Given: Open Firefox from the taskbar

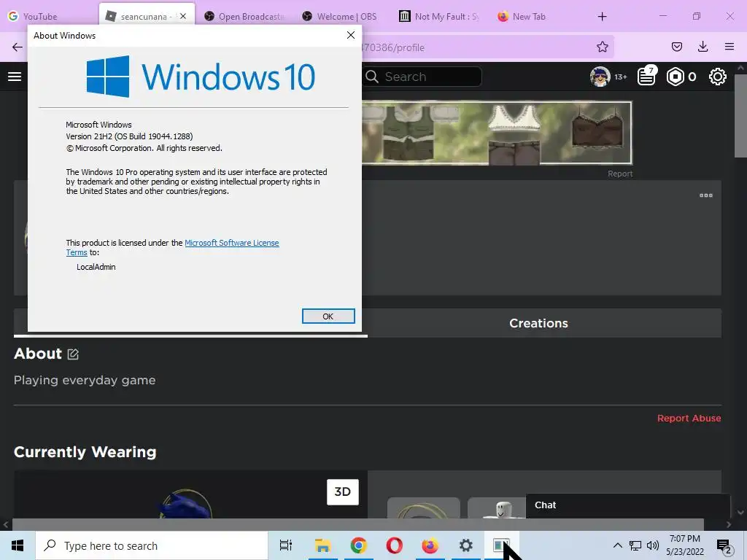Looking at the screenshot, I should [430, 545].
